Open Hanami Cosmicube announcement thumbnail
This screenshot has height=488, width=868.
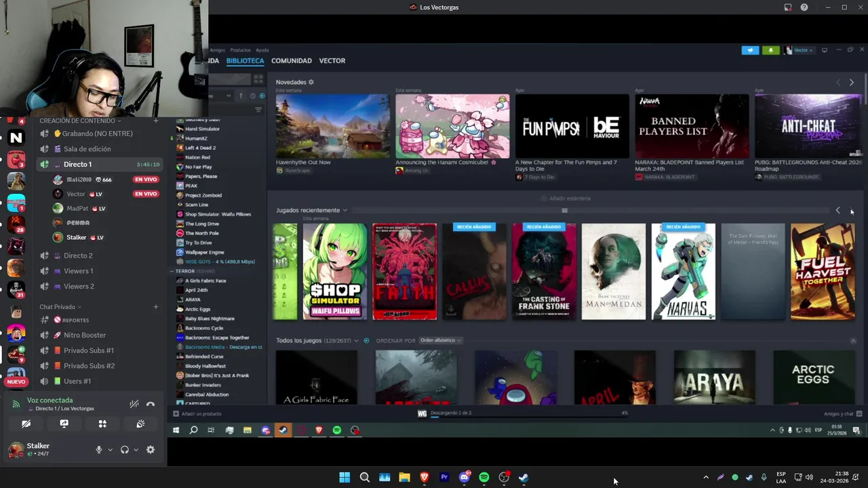[x=452, y=126]
